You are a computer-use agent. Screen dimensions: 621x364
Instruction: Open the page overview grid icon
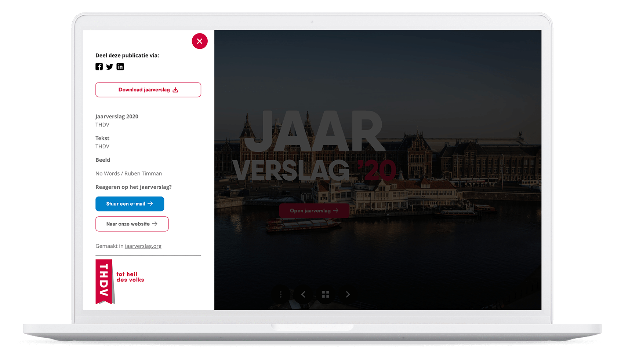(326, 294)
